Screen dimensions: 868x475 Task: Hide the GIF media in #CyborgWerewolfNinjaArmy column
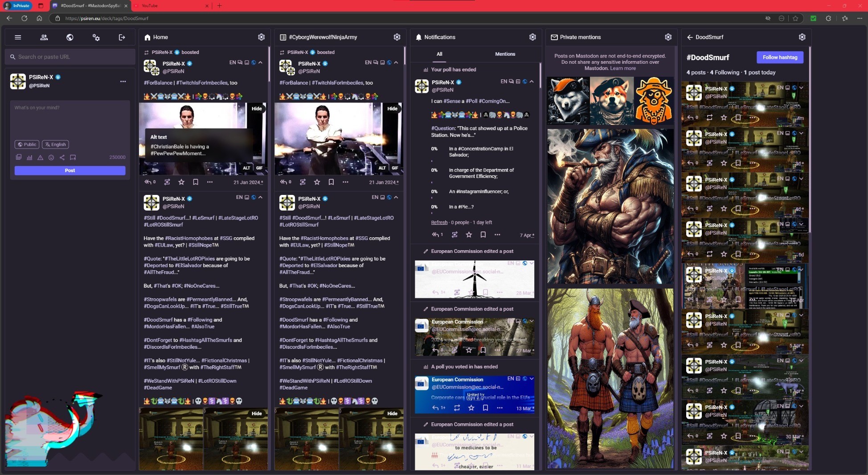click(392, 109)
